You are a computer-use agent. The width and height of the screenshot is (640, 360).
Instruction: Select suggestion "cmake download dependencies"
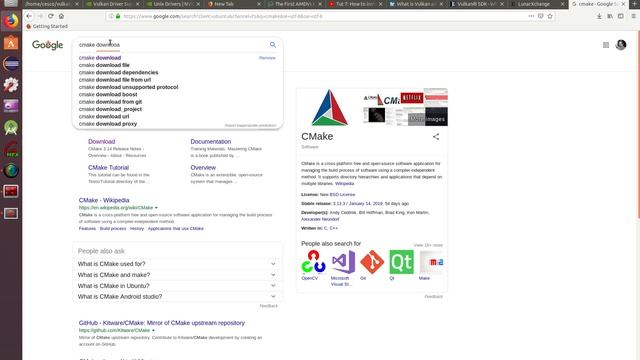(118, 73)
